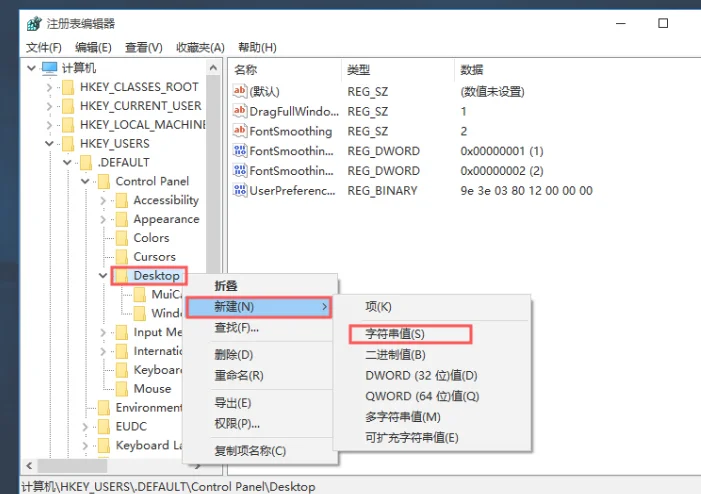
Task: Expand the Accessibility key chevron
Action: 103,201
